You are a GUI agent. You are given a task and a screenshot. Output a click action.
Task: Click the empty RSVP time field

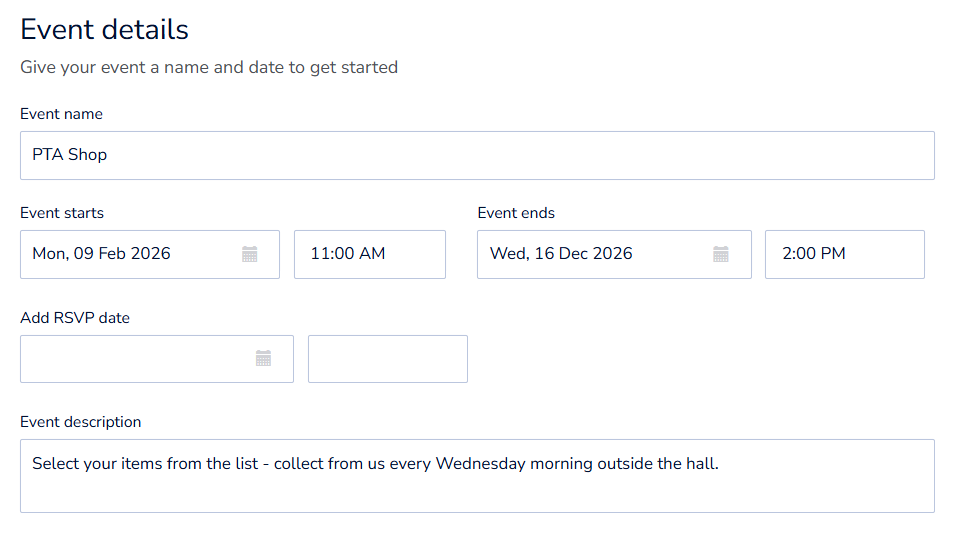(x=387, y=358)
